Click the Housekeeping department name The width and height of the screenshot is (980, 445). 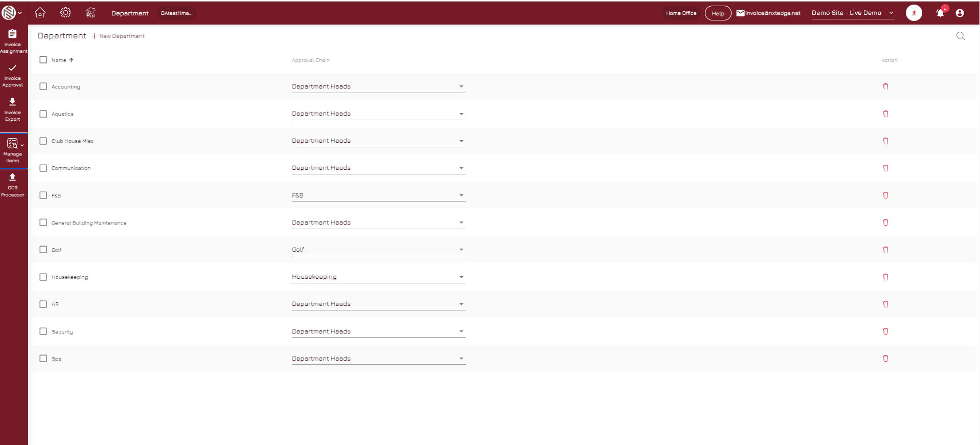click(70, 277)
